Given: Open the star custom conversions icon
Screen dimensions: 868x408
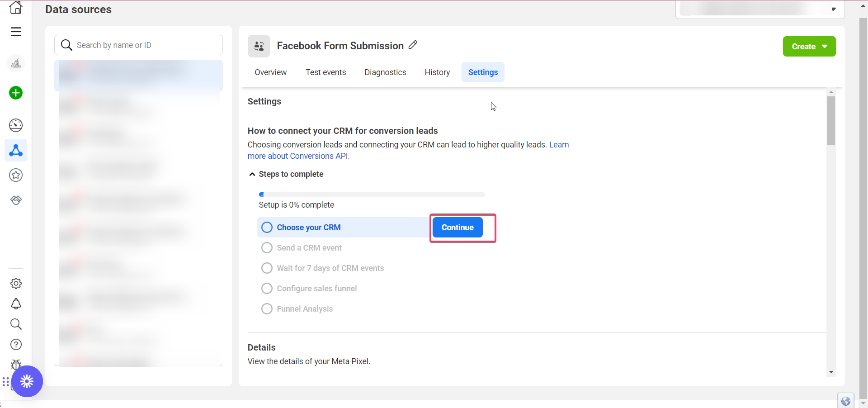Looking at the screenshot, I should pyautogui.click(x=16, y=175).
